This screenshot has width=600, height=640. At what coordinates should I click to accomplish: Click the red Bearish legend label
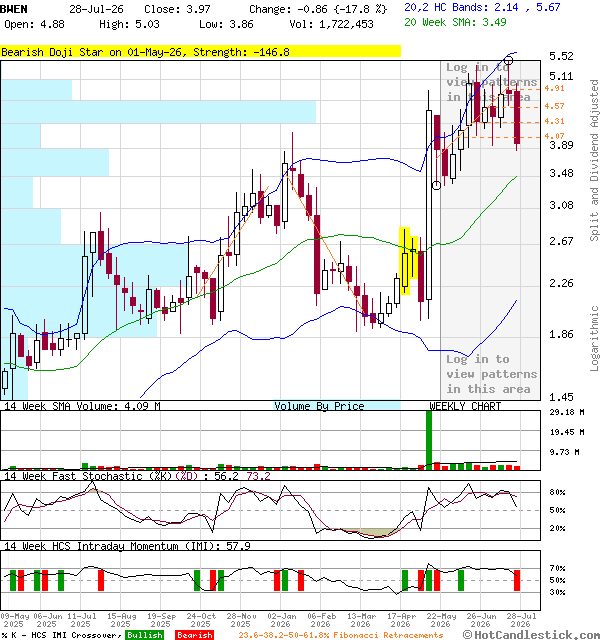coord(195,635)
